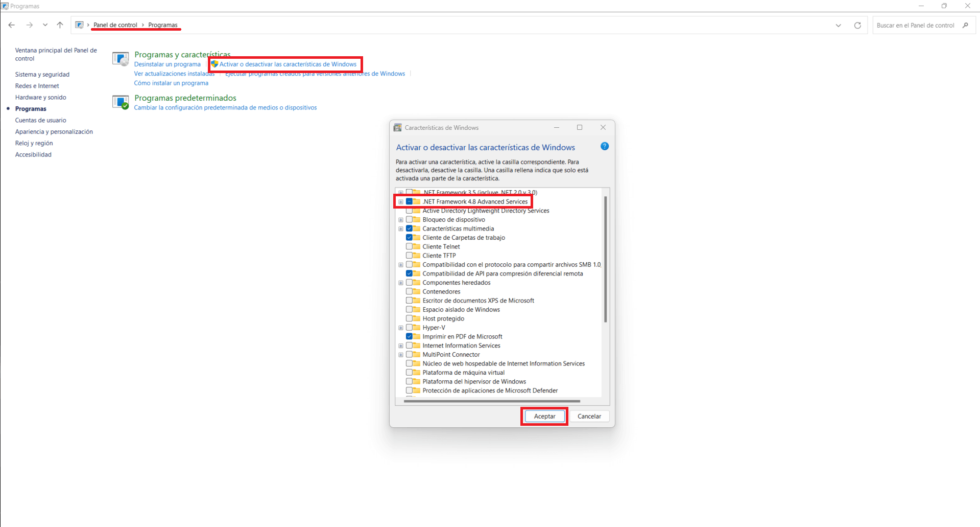980x527 pixels.
Task: Click the blue help question mark icon
Action: (x=605, y=146)
